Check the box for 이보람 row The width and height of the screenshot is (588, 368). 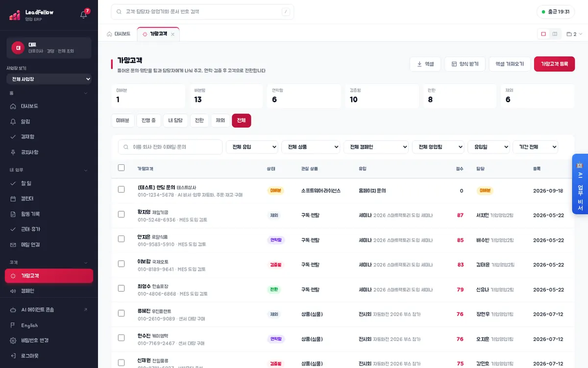pos(122,264)
